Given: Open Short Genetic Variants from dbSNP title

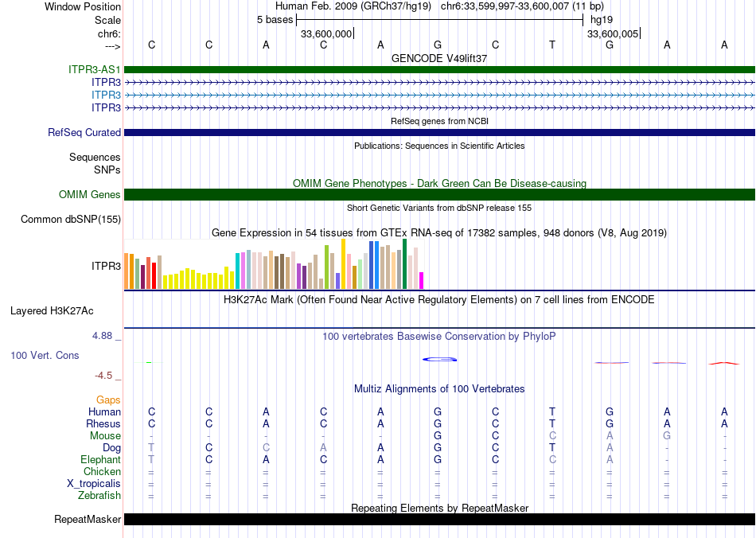Looking at the screenshot, I should pos(439,208).
